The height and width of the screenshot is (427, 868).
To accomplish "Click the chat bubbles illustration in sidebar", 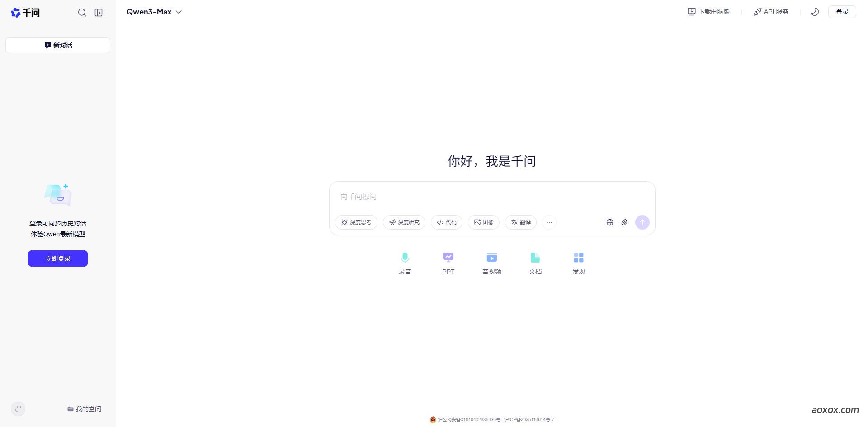I will [58, 195].
